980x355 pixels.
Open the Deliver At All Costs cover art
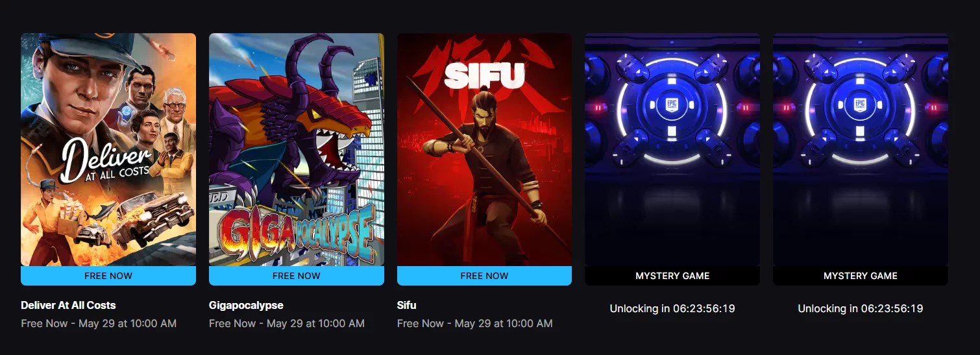tap(108, 149)
